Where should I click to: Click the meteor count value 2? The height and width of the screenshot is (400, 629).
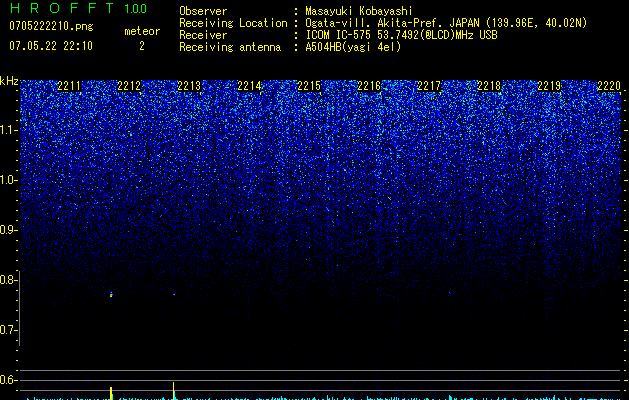pos(142,46)
